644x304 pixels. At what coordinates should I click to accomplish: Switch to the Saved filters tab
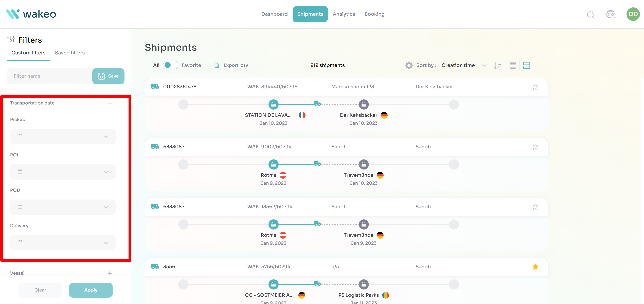[x=70, y=53]
